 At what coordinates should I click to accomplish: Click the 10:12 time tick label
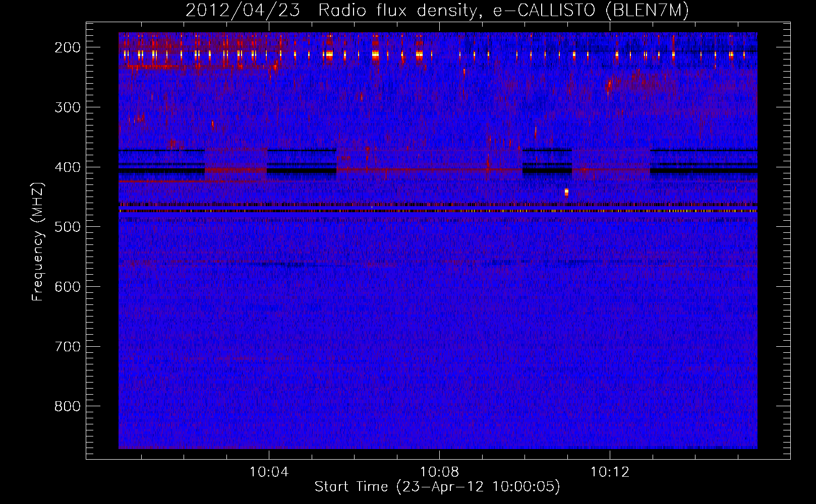[x=610, y=472]
